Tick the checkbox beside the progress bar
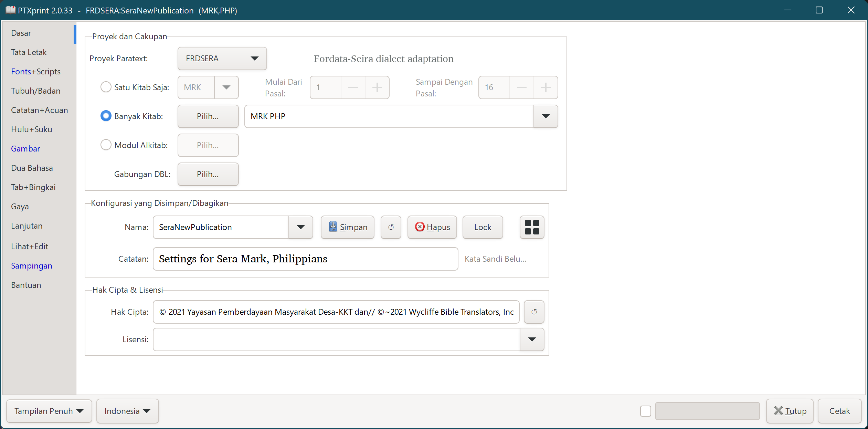The image size is (868, 429). pyautogui.click(x=645, y=411)
